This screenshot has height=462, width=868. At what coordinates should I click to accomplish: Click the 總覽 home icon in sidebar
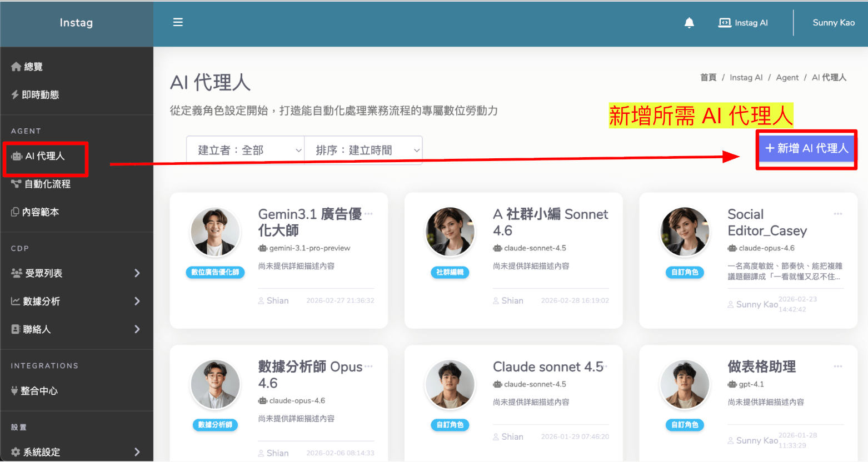point(16,67)
